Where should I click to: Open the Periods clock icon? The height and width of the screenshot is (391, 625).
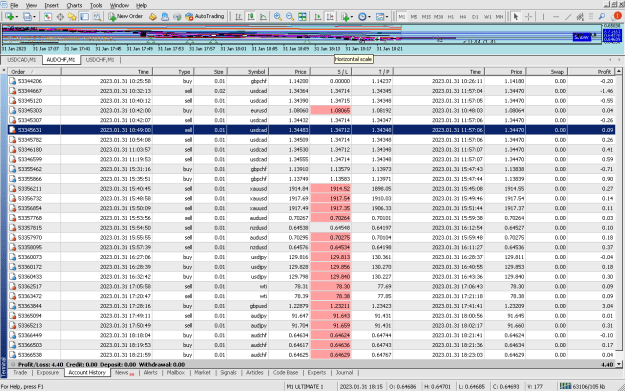pos(362,16)
